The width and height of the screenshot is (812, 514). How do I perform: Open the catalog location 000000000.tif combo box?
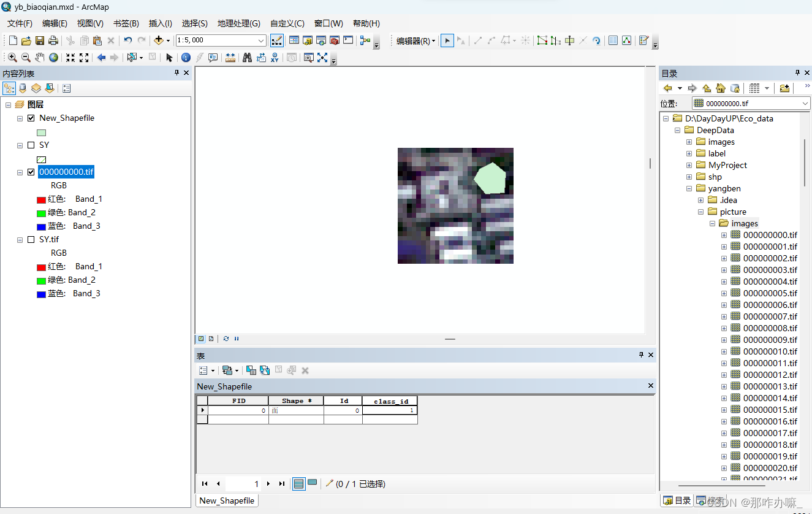(751, 104)
